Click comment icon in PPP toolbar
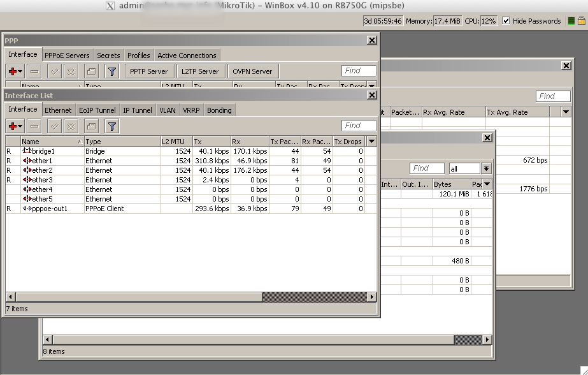This screenshot has height=375, width=588. [91, 71]
